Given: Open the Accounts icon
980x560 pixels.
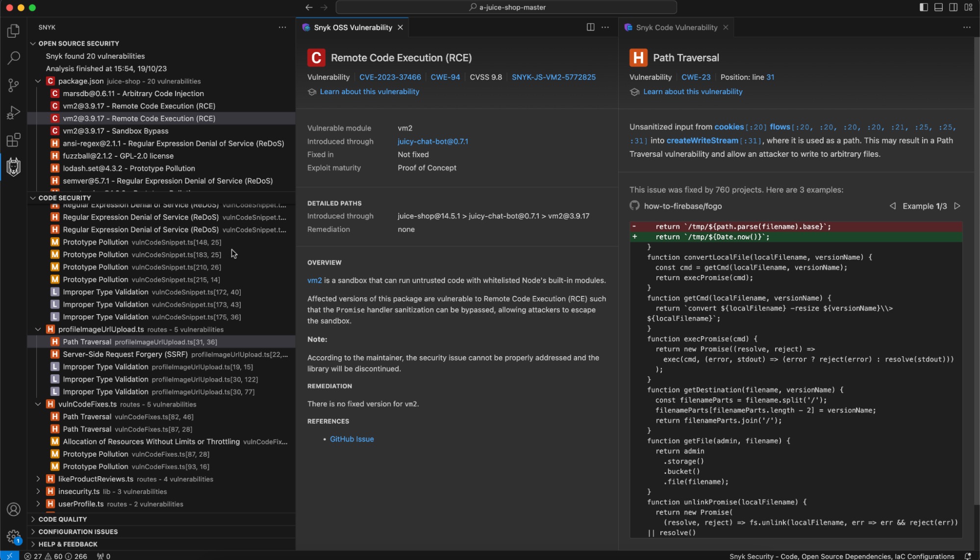Looking at the screenshot, I should click(x=13, y=510).
